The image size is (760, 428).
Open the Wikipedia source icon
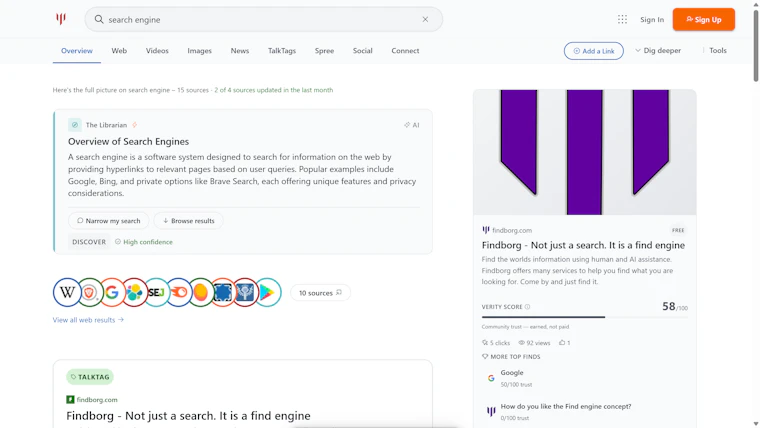coord(67,292)
